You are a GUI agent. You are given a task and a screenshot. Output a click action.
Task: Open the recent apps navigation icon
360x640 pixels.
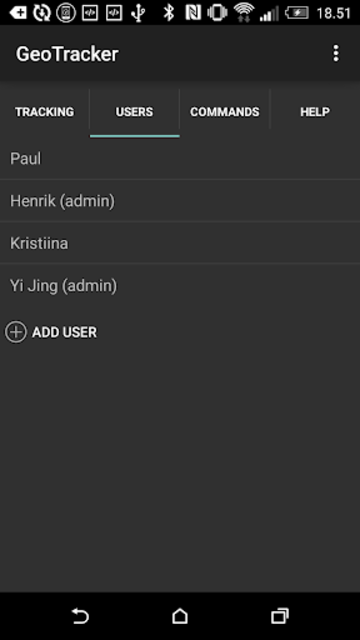pos(280,616)
